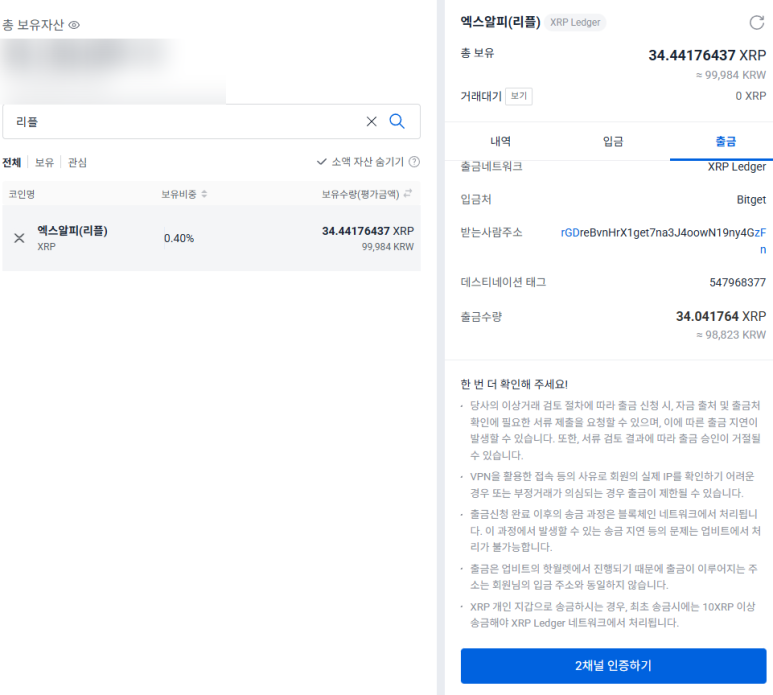Open 거래대기 보기 button

pos(519,96)
